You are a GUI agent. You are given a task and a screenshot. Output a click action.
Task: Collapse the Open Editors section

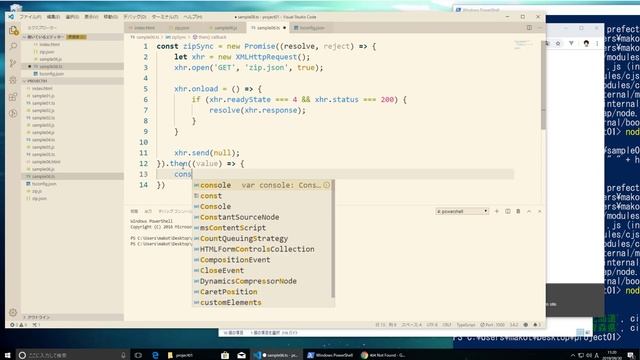coord(72,37)
